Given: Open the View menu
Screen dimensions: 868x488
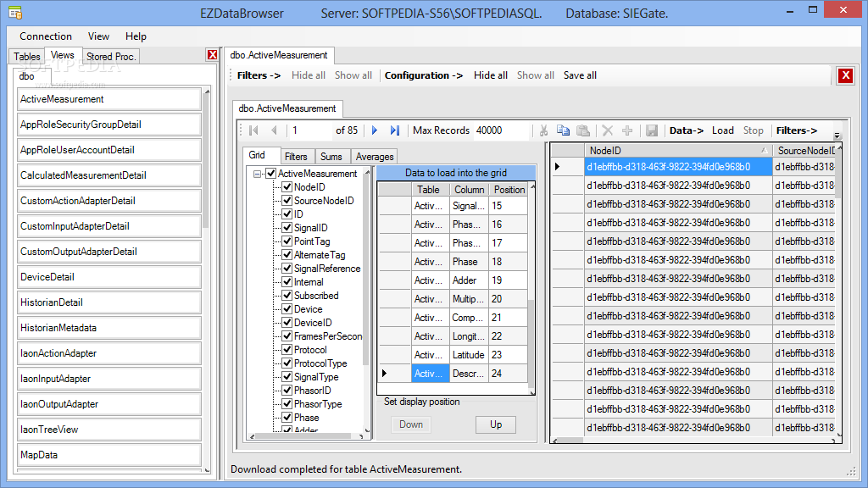Looking at the screenshot, I should pyautogui.click(x=98, y=36).
